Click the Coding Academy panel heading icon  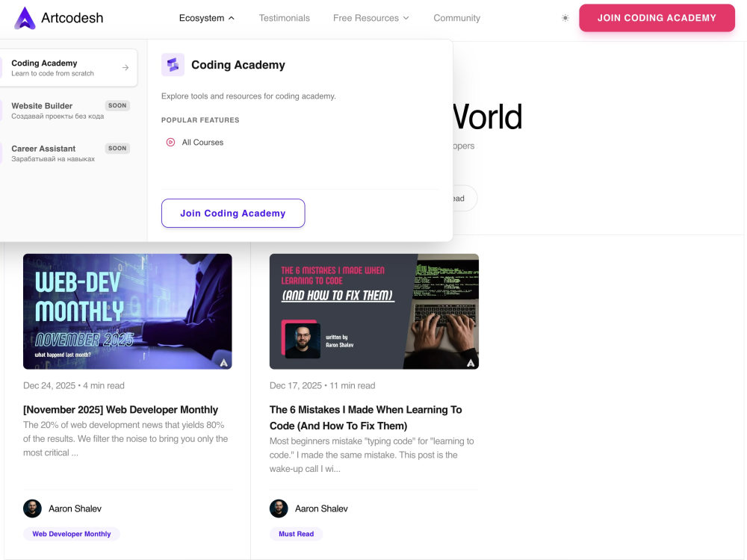tap(173, 65)
